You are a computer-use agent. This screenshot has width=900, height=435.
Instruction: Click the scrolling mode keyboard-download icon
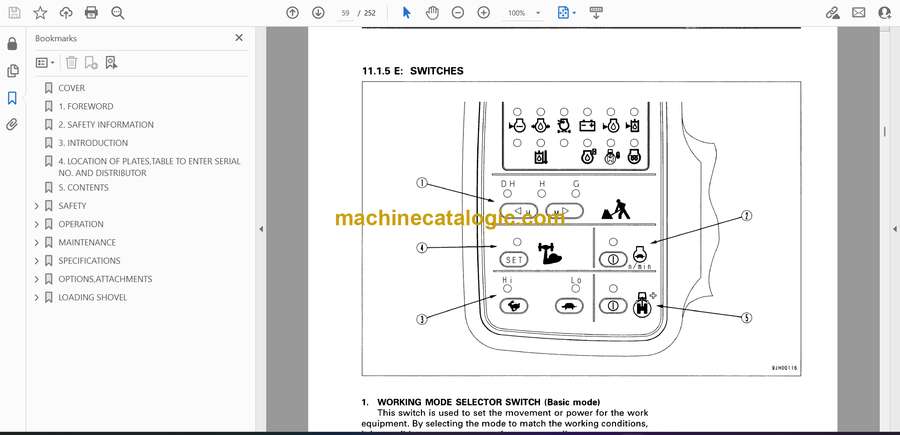[x=596, y=13]
